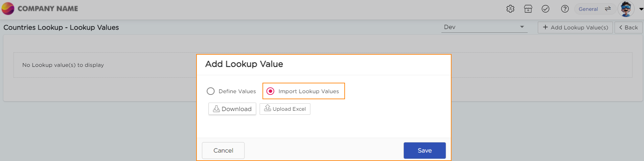Click the COMPANY NAME header text
644x161 pixels.
48,9
